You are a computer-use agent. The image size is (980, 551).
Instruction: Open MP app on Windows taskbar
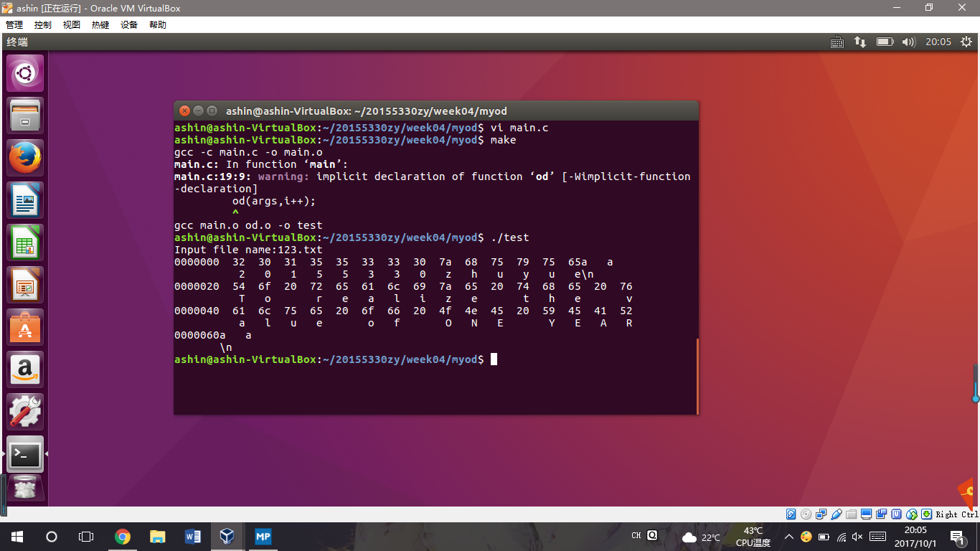click(263, 536)
